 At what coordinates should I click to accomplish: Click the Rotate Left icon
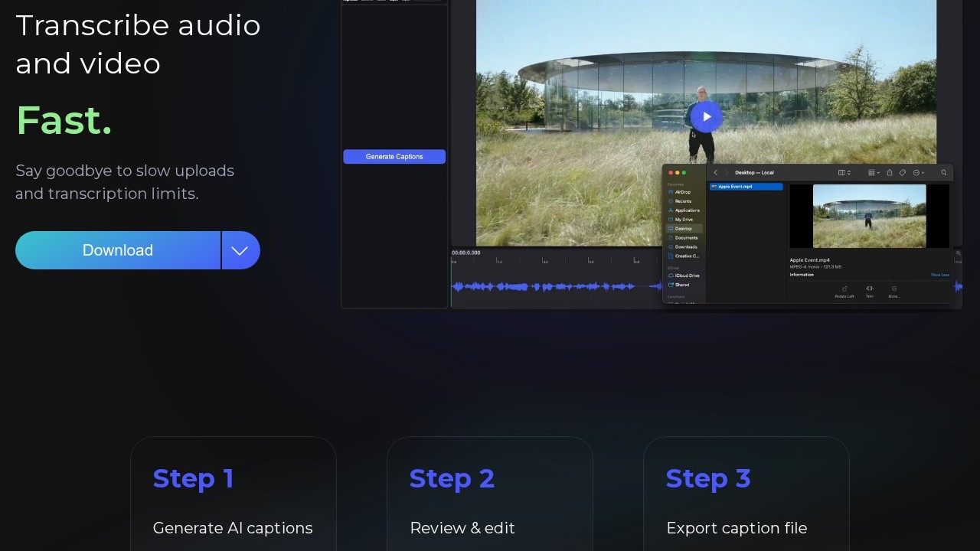(x=845, y=289)
